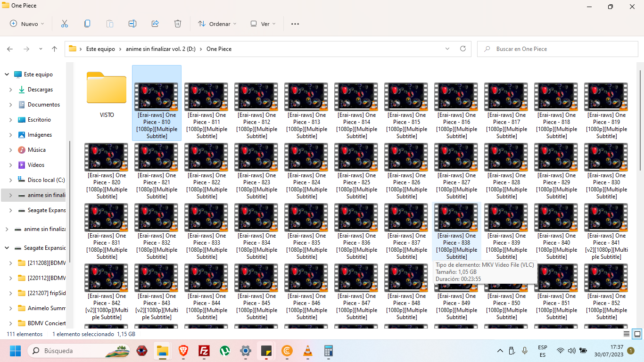Show hidden tray icons chevron
This screenshot has width=644, height=362.
pyautogui.click(x=500, y=351)
